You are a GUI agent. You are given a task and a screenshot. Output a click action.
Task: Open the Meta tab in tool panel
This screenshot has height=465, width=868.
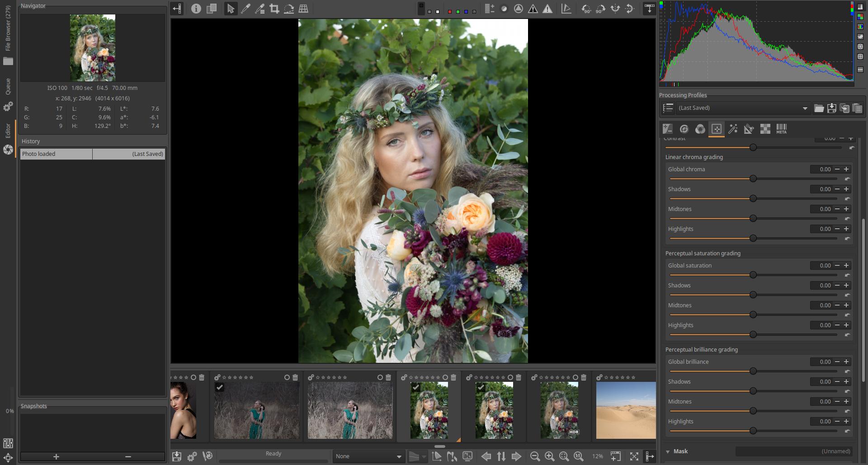[781, 129]
